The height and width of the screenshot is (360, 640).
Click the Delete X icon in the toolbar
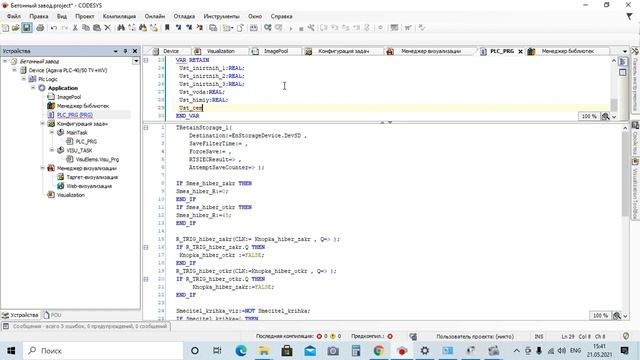click(x=107, y=28)
